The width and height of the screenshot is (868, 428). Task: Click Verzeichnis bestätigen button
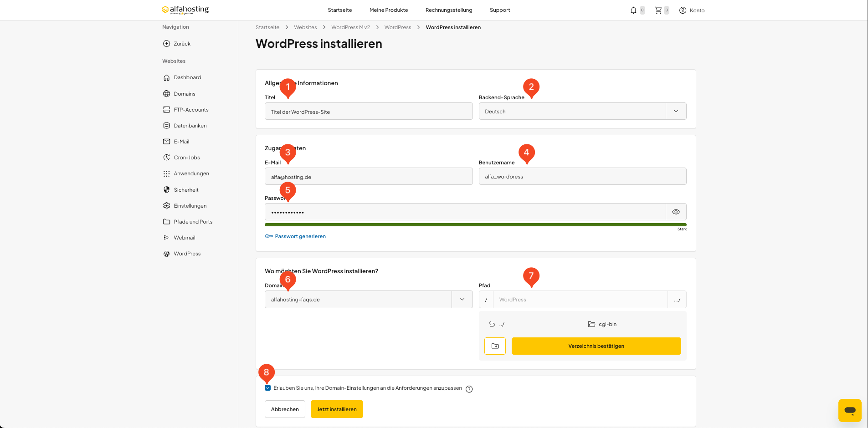(x=596, y=346)
